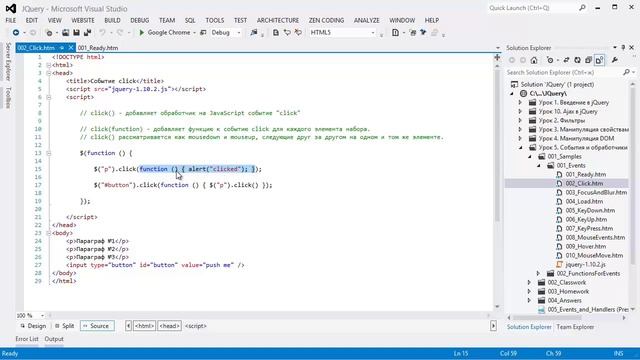Click Sync with Active Document icon
This screenshot has height=360, width=640.
click(x=566, y=60)
